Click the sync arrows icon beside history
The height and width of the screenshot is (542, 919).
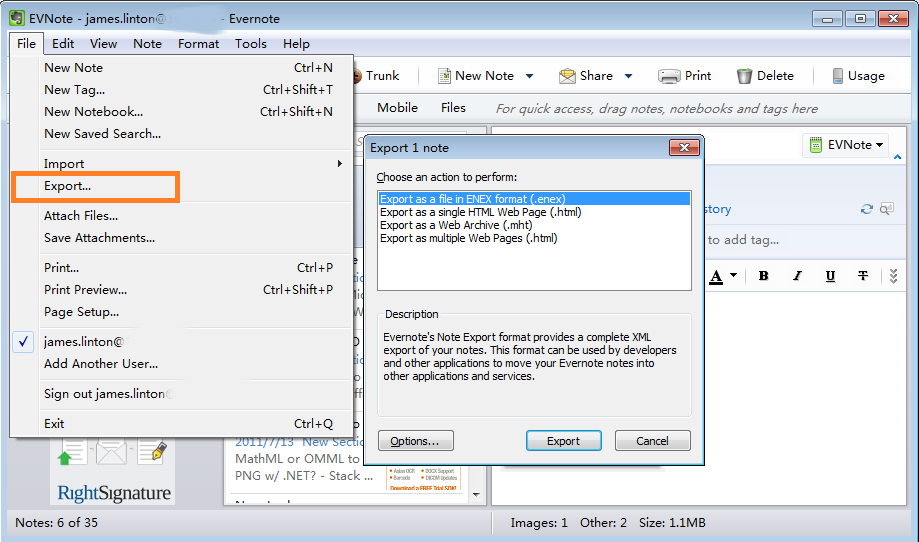[866, 209]
